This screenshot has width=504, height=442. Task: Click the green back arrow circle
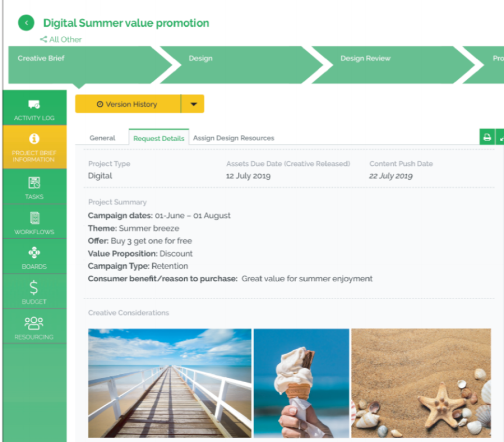point(26,23)
